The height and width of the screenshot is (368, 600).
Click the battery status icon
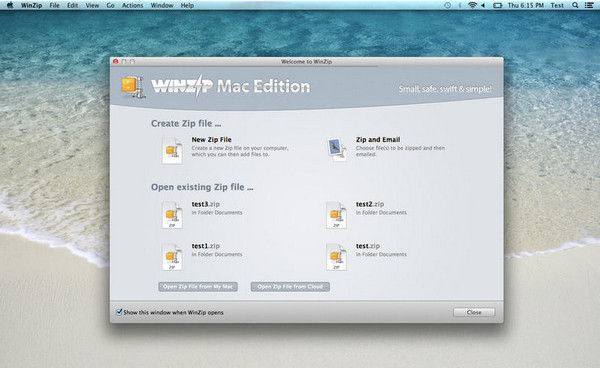497,5
